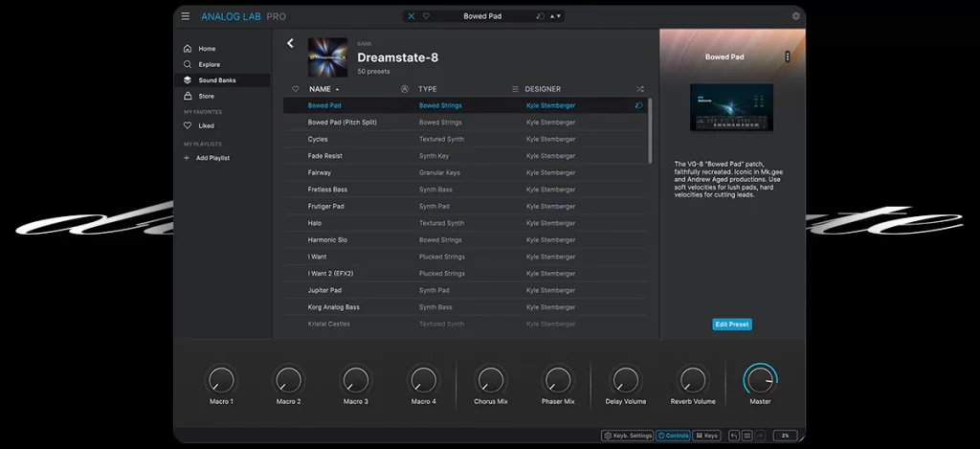
Task: Select the I Want preset
Action: click(x=465, y=257)
